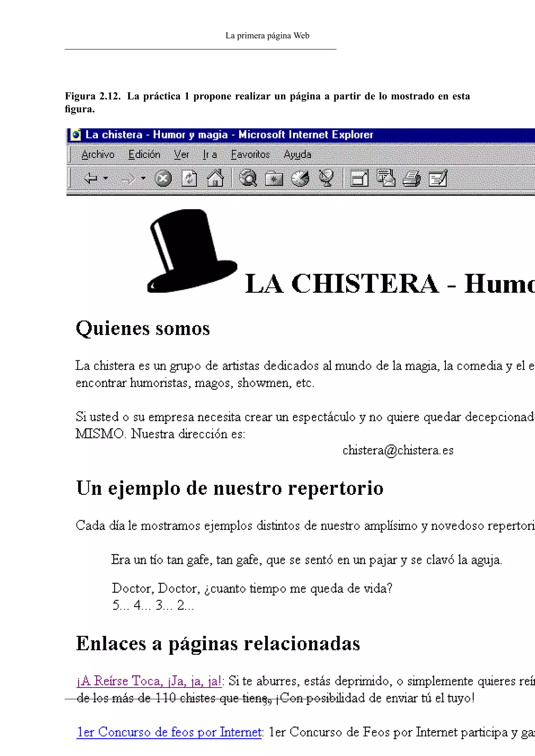Open the Favoritos menu
The image size is (535, 756).
[250, 154]
